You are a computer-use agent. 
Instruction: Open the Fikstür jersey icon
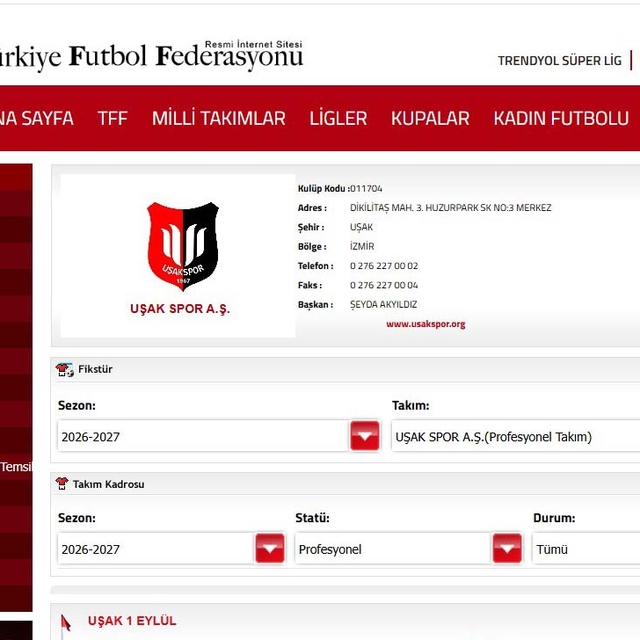[64, 369]
